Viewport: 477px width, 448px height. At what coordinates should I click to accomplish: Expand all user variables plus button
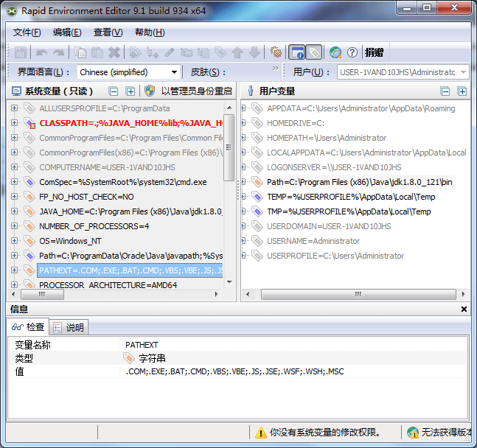click(462, 91)
